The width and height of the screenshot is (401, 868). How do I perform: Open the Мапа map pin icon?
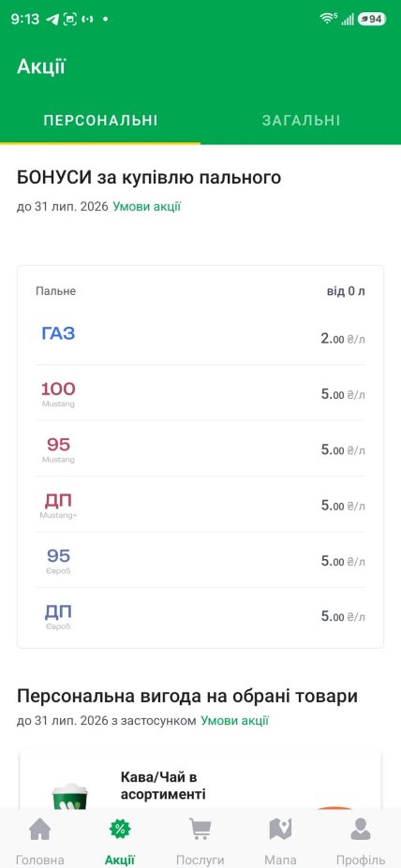coord(280,830)
